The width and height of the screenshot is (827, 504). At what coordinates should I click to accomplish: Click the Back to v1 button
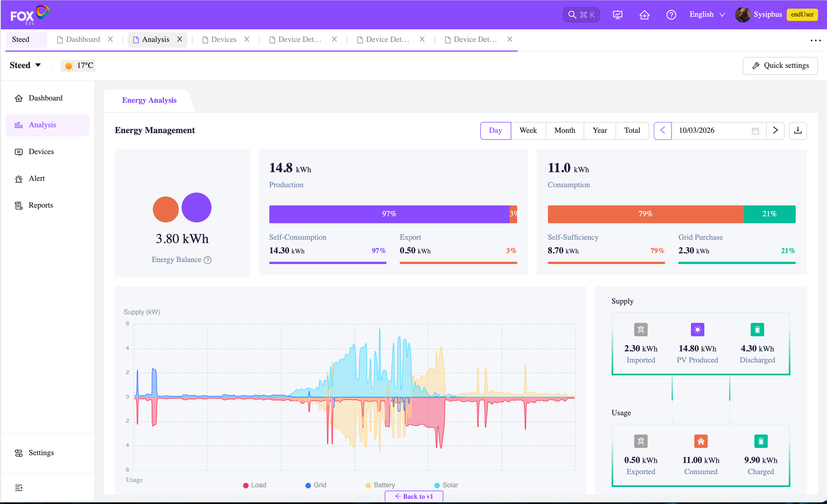(413, 496)
